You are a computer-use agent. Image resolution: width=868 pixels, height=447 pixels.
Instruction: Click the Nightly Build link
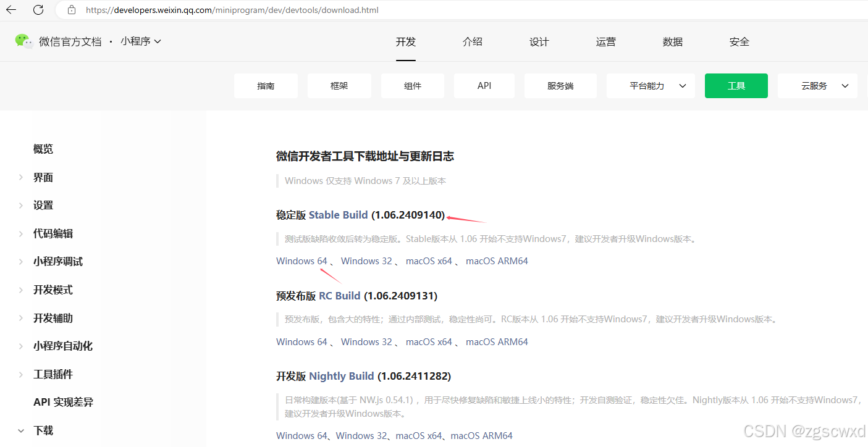coord(342,376)
